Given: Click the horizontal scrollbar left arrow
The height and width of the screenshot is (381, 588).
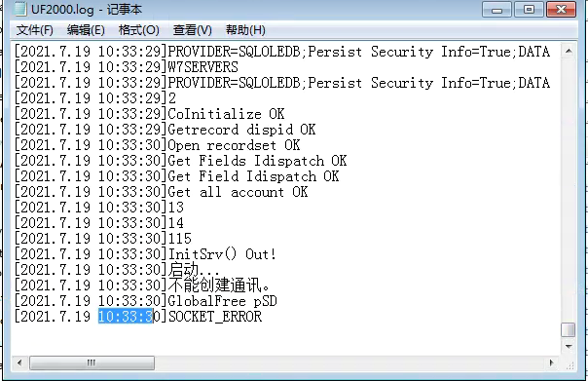Looking at the screenshot, I should 19,362.
